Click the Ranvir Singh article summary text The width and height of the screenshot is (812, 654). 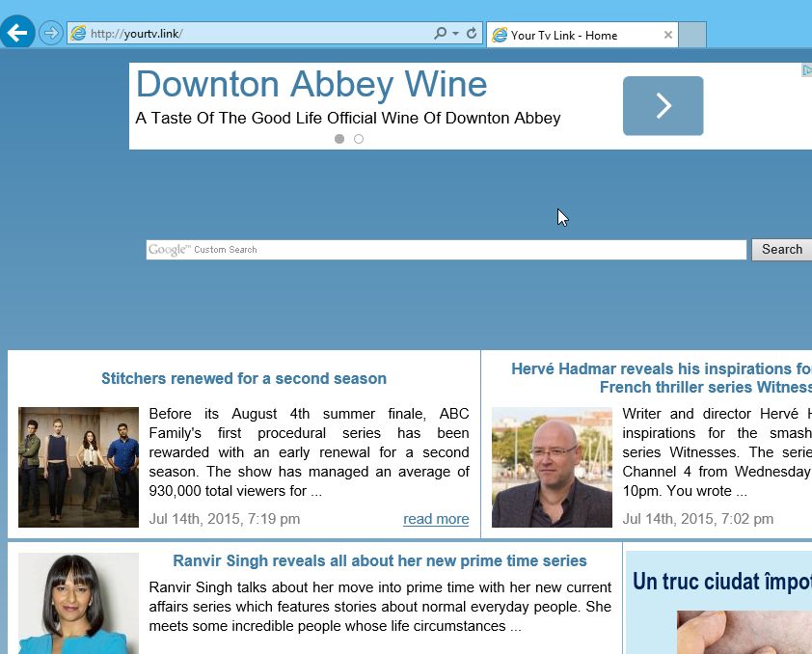380,607
